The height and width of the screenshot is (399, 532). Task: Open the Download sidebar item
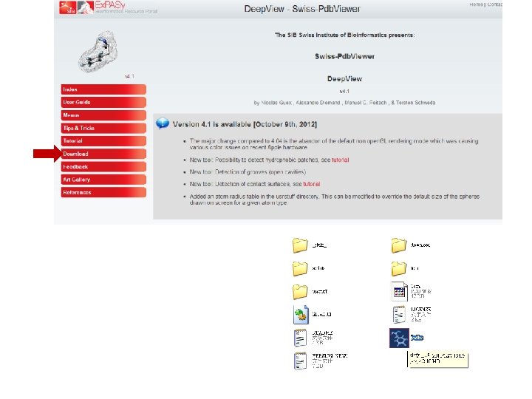click(x=103, y=154)
